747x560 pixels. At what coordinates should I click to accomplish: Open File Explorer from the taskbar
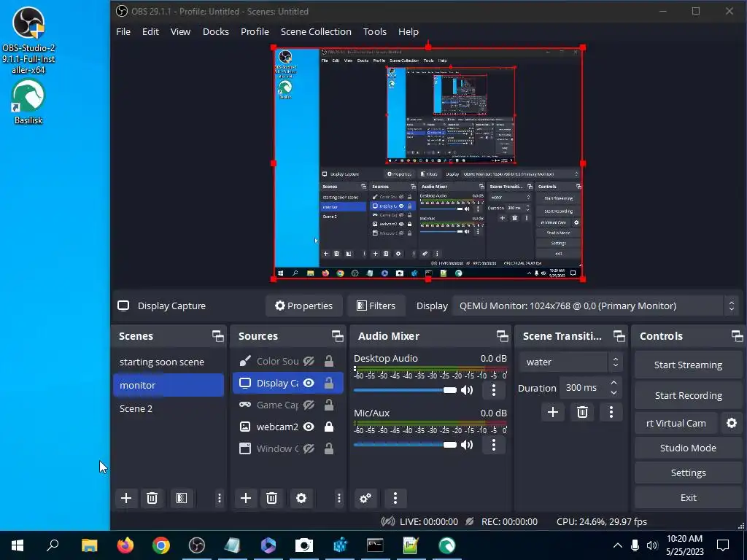pyautogui.click(x=89, y=545)
